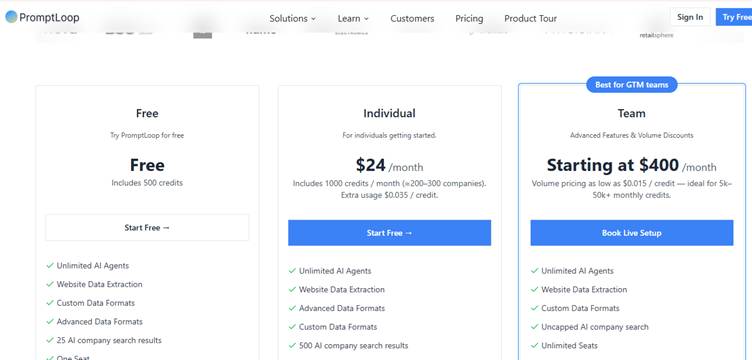The height and width of the screenshot is (360, 752).
Task: Click the Team plan heading
Action: pyautogui.click(x=632, y=114)
